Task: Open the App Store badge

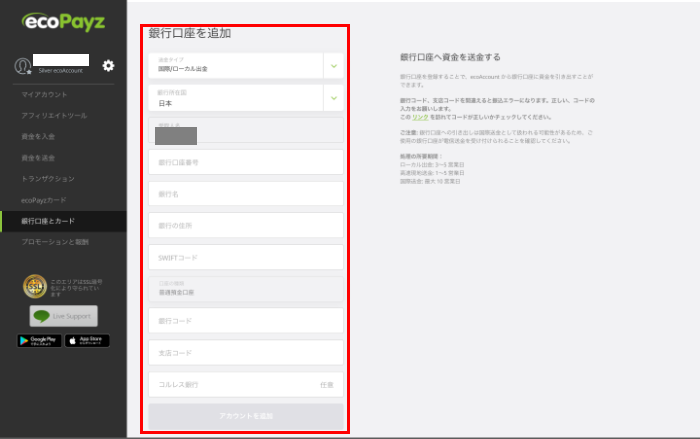Action: (87, 341)
